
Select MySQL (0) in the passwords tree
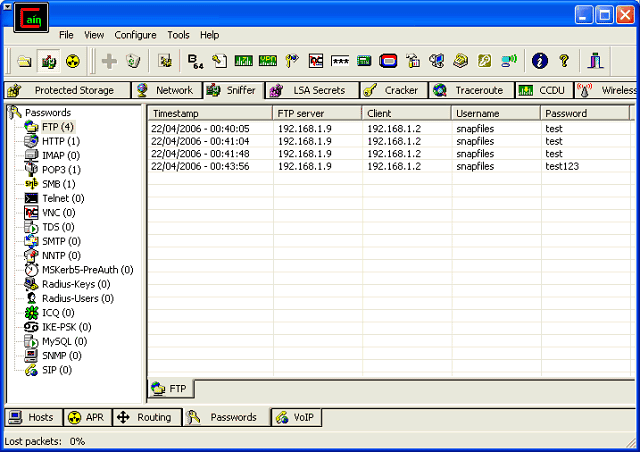click(x=61, y=341)
